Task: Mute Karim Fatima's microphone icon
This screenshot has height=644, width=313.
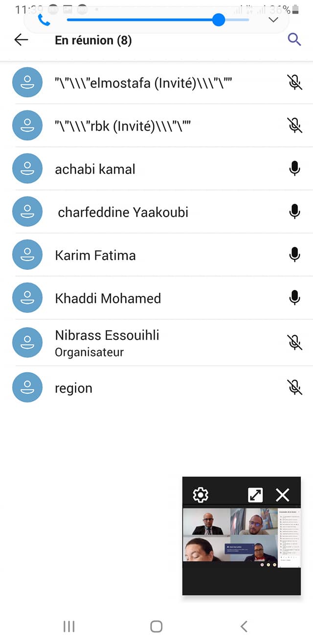Action: pyautogui.click(x=294, y=255)
